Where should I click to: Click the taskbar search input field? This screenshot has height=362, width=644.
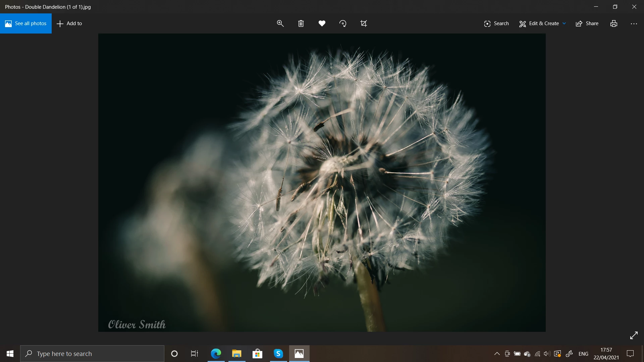pyautogui.click(x=97, y=354)
